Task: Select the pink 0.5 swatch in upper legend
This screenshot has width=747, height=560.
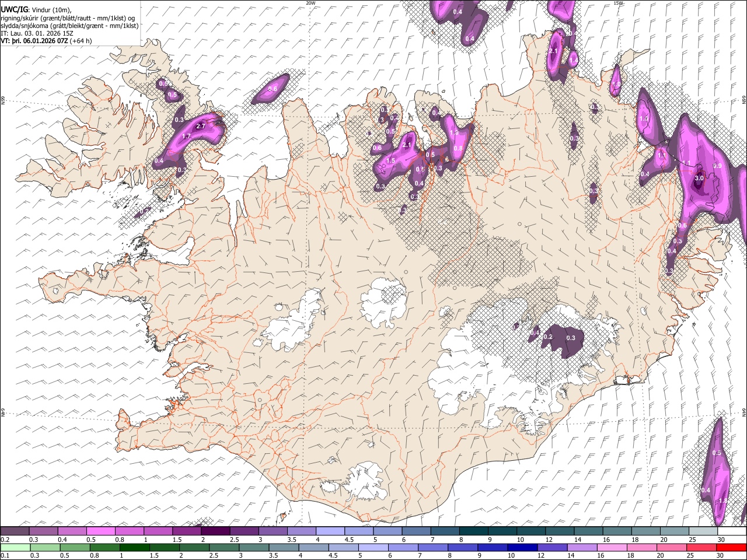Action: 100,531
